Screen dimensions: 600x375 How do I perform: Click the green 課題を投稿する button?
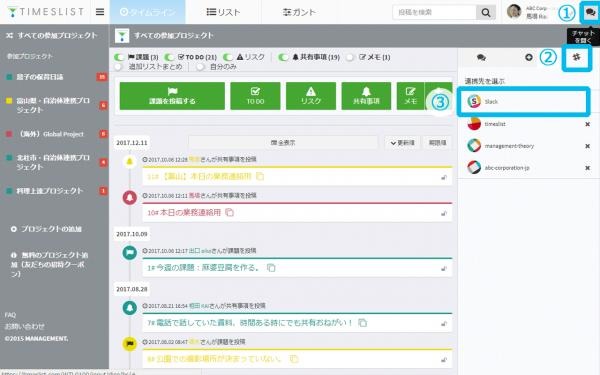[172, 96]
